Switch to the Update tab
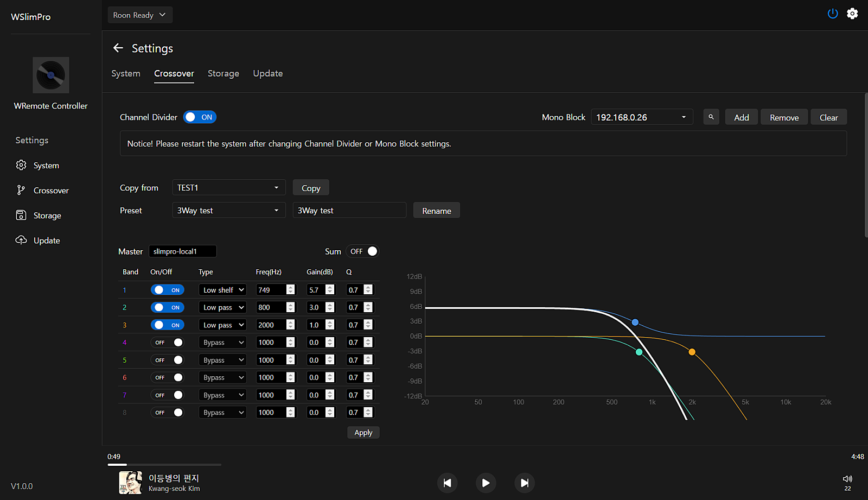868x500 pixels. click(x=268, y=73)
